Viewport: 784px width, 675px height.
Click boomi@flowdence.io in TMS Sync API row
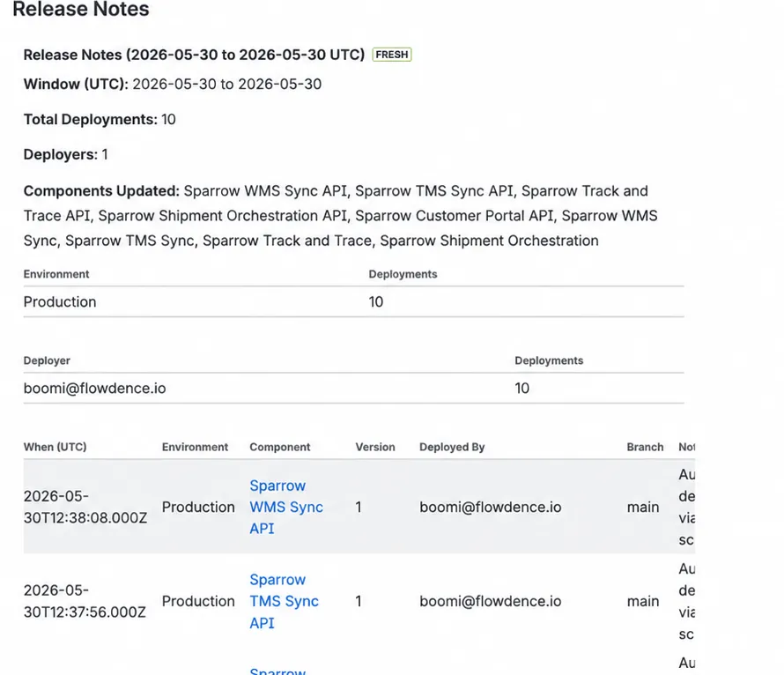[x=490, y=601]
